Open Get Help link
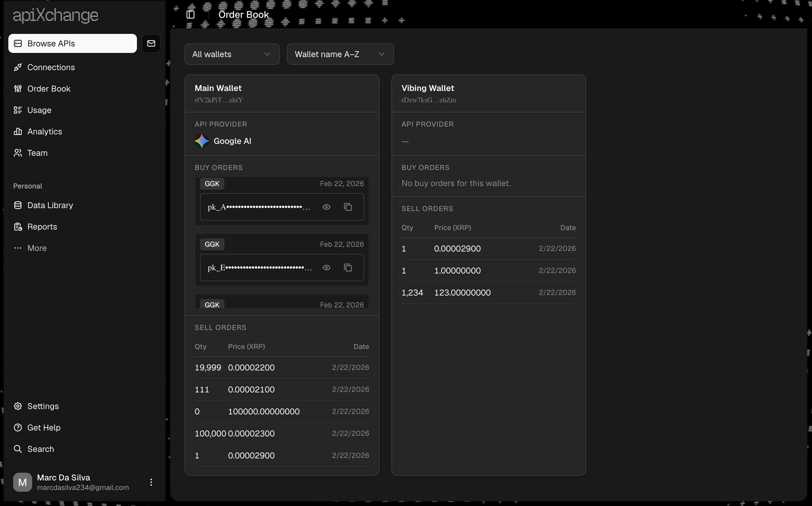 (43, 427)
